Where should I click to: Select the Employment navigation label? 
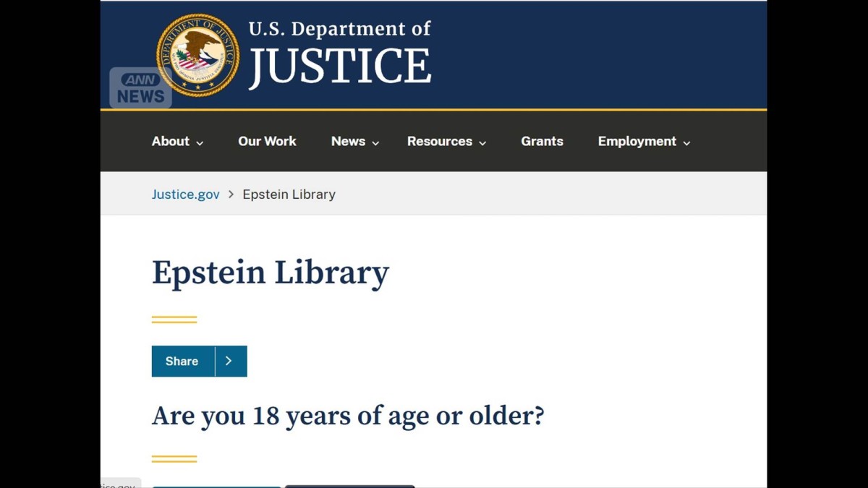click(x=637, y=142)
